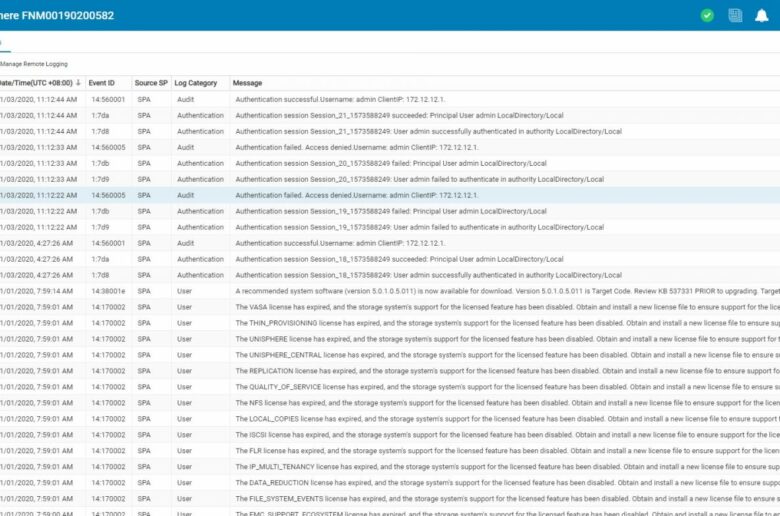The width and height of the screenshot is (780, 516).
Task: Click 4:27:26 AM Authentication successful audit message
Action: (x=340, y=243)
